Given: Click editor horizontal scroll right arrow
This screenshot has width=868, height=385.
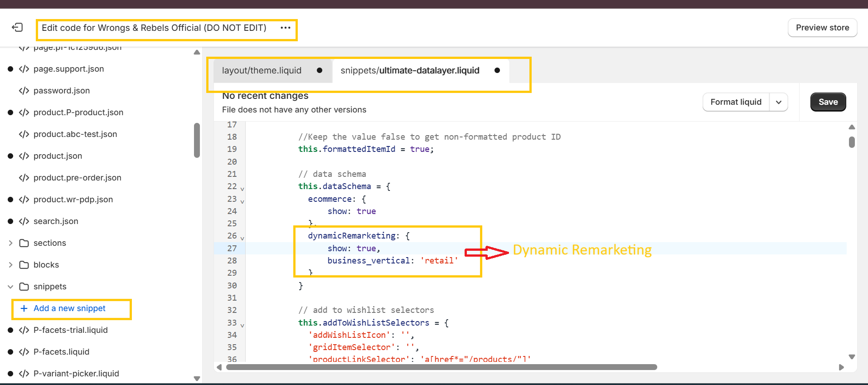Looking at the screenshot, I should coord(841,367).
